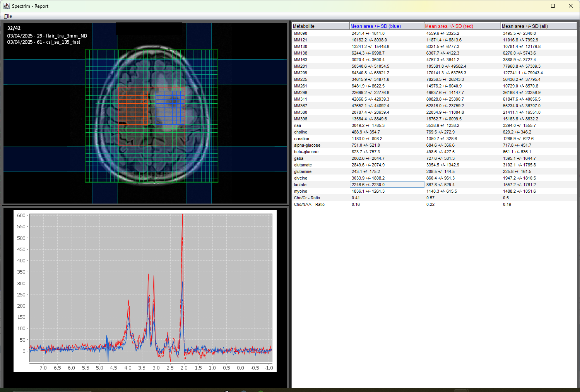Click naa all value 3294.0 +/- 1555.7

(519, 125)
